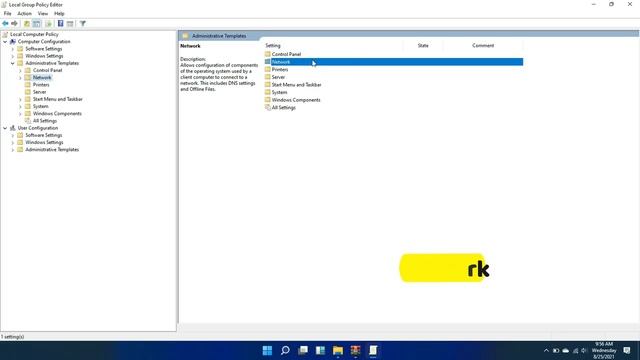The width and height of the screenshot is (640, 360).
Task: Expand Administrative Templates under User Configuration
Action: (13, 150)
